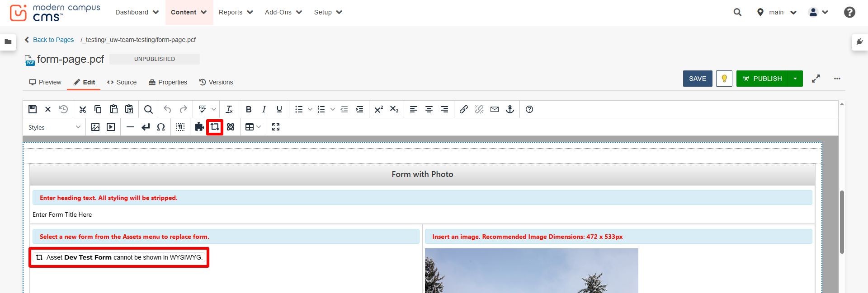Open the Add-Ons menu

(x=283, y=12)
